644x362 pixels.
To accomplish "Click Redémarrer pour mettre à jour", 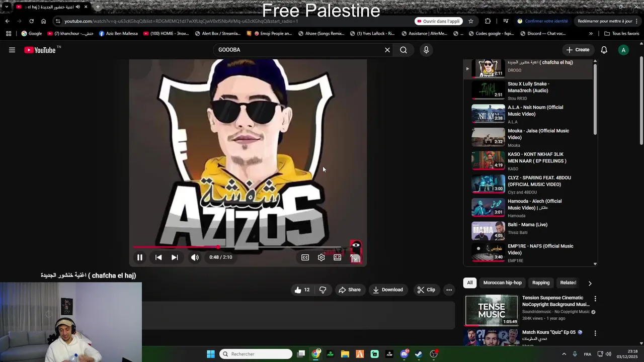I will pyautogui.click(x=605, y=21).
